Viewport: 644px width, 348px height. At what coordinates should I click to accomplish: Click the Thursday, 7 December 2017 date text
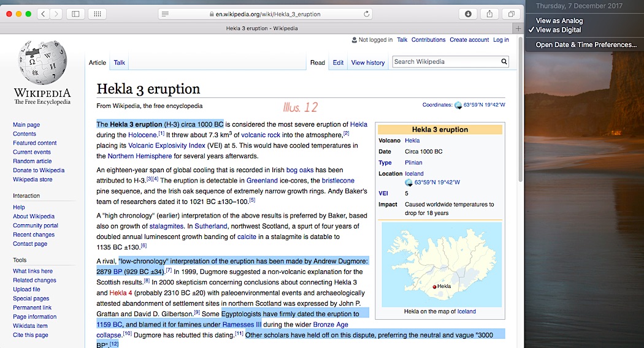pyautogui.click(x=579, y=6)
